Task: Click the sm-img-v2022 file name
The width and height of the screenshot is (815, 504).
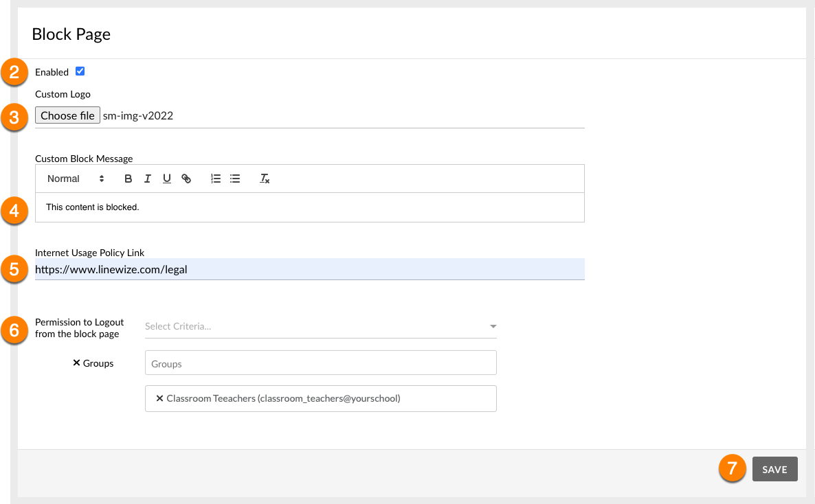Action: click(x=137, y=115)
